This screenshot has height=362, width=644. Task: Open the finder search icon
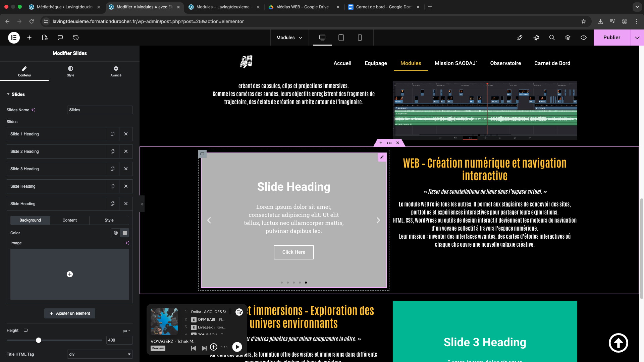552,38
